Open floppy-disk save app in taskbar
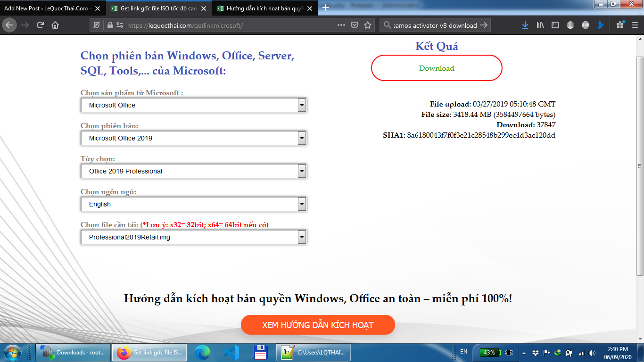644x362 pixels. click(261, 352)
